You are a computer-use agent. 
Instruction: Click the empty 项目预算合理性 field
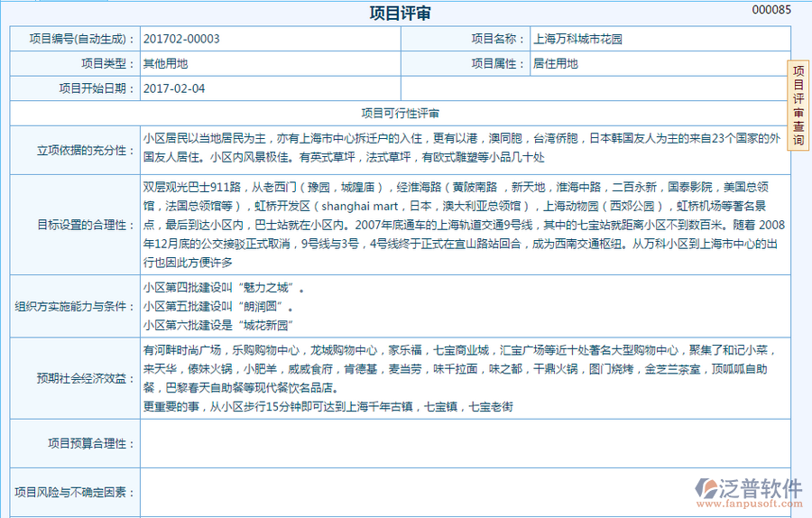(x=464, y=443)
